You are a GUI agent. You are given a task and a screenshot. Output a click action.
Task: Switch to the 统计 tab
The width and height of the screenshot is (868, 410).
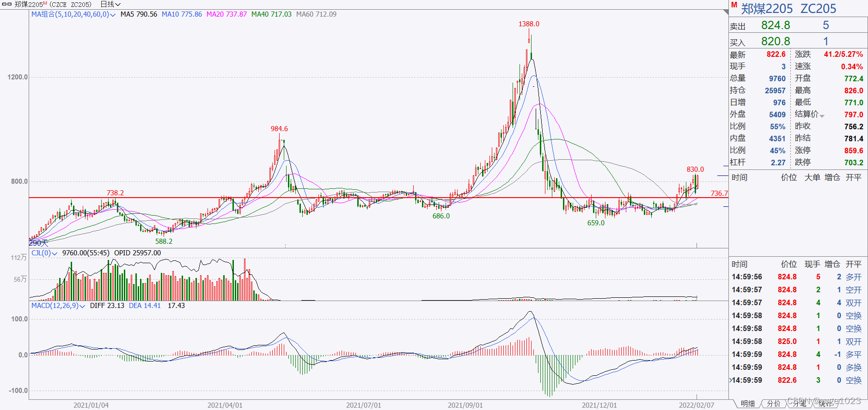[825, 404]
